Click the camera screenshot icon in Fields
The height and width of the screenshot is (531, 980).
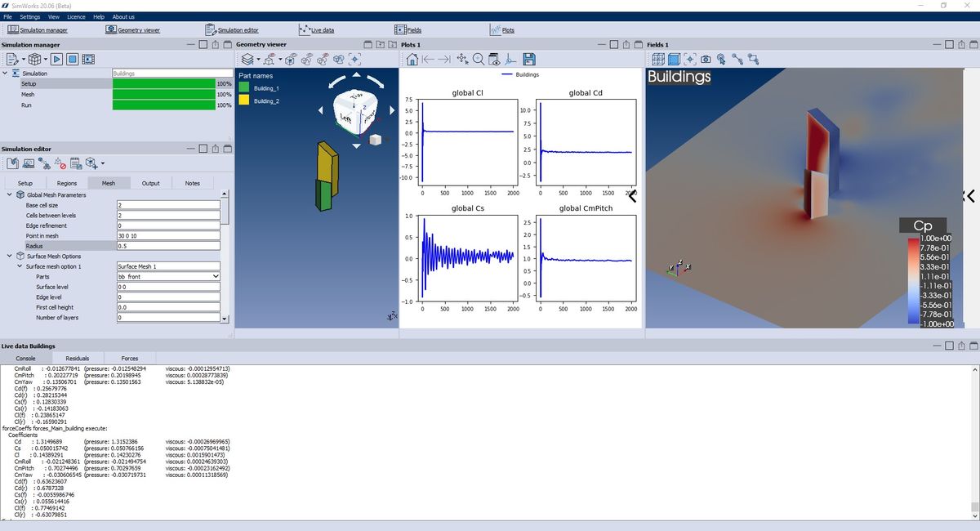point(706,59)
